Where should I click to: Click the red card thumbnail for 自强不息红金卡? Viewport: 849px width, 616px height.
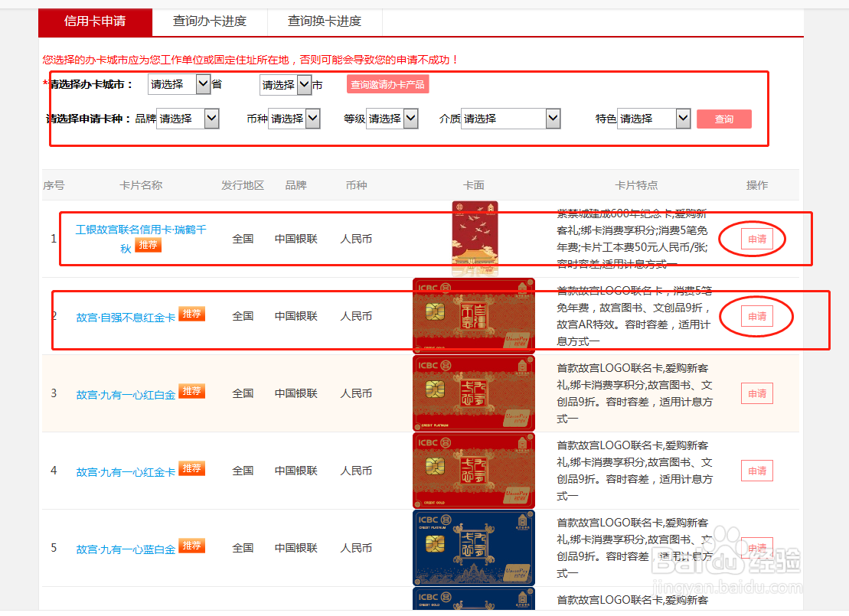click(473, 315)
